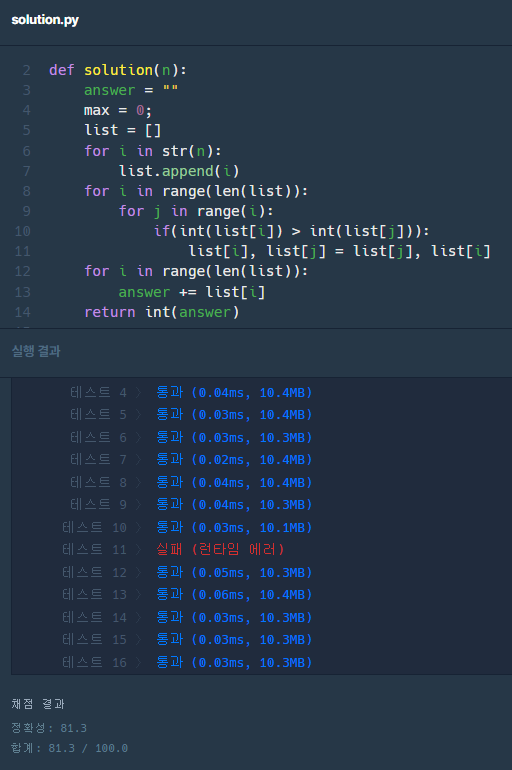Click the 'for j in range(i):' line
This screenshot has width=512, height=770.
coord(196,211)
